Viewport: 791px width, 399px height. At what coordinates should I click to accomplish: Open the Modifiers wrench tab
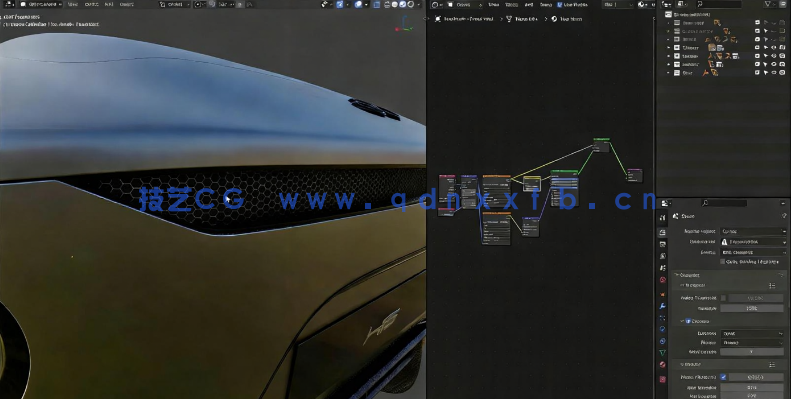pyautogui.click(x=662, y=306)
